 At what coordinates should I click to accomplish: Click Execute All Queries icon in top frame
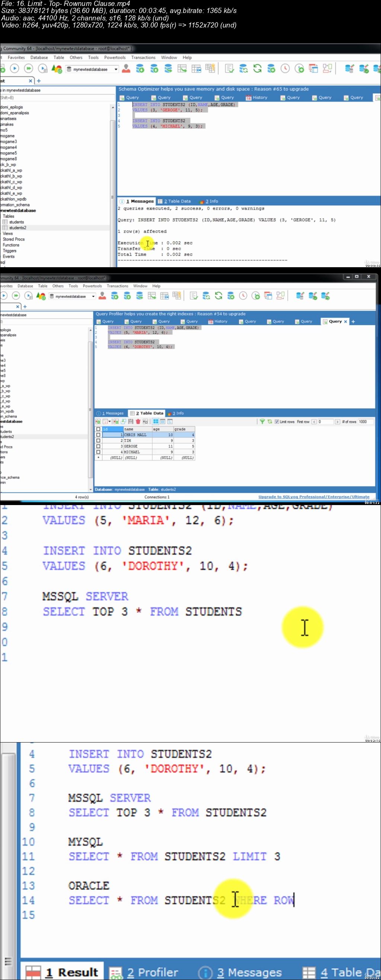click(29, 68)
